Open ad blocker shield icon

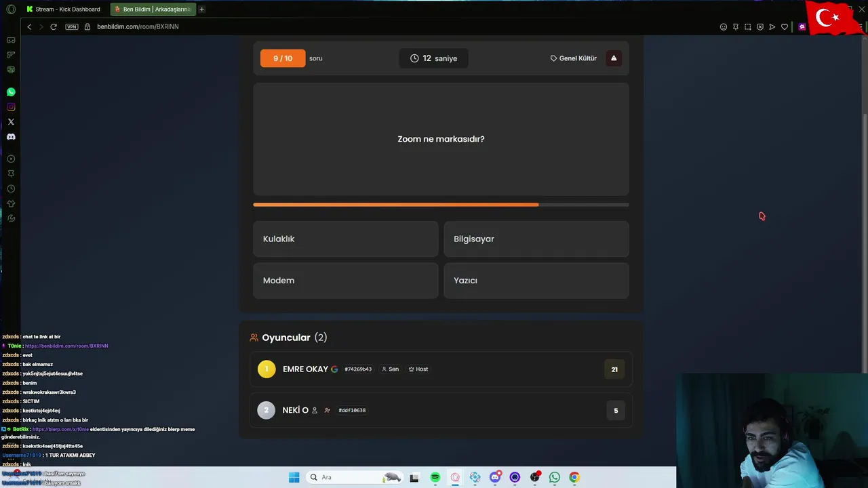(760, 26)
